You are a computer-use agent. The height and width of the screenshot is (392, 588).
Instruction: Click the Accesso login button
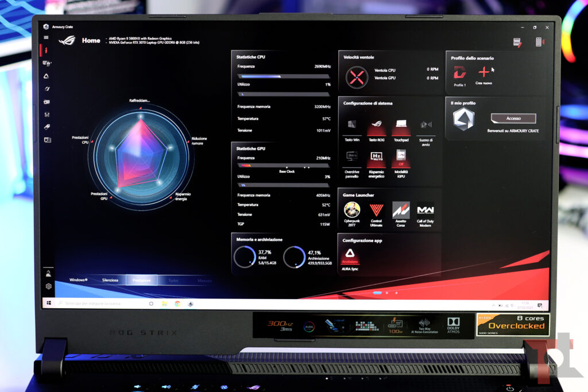click(514, 118)
